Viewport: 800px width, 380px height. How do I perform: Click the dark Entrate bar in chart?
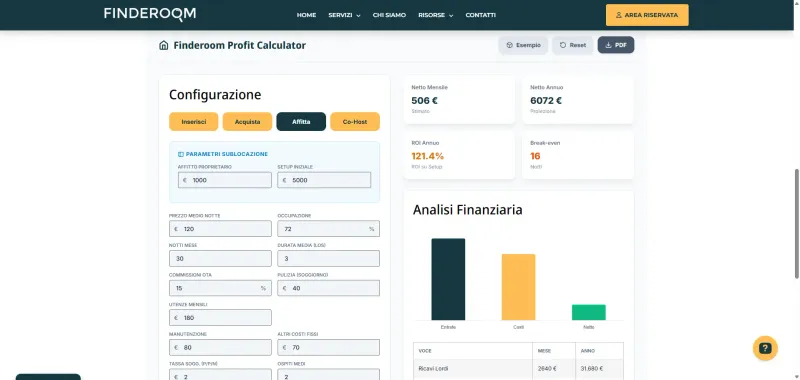[448, 279]
